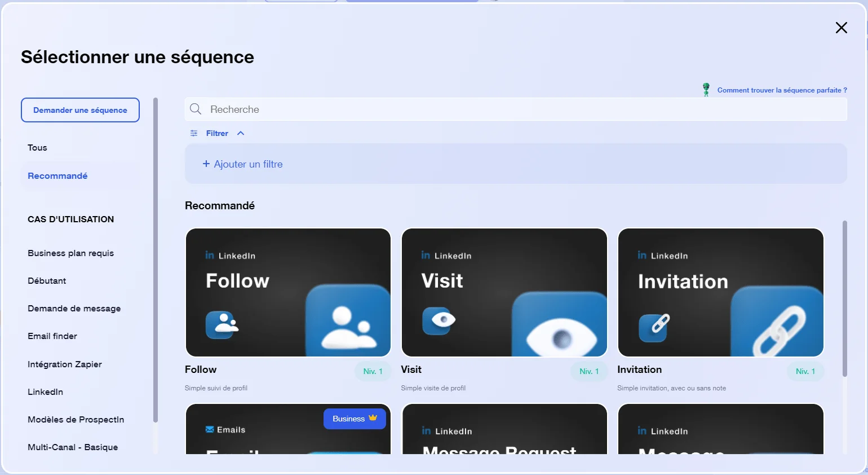
Task: Close the sequence selection dialog
Action: pos(841,28)
